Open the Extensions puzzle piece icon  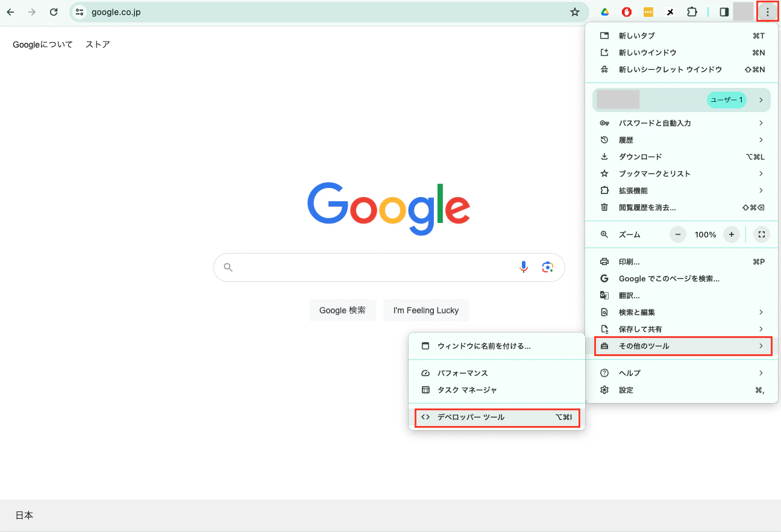[x=692, y=12]
